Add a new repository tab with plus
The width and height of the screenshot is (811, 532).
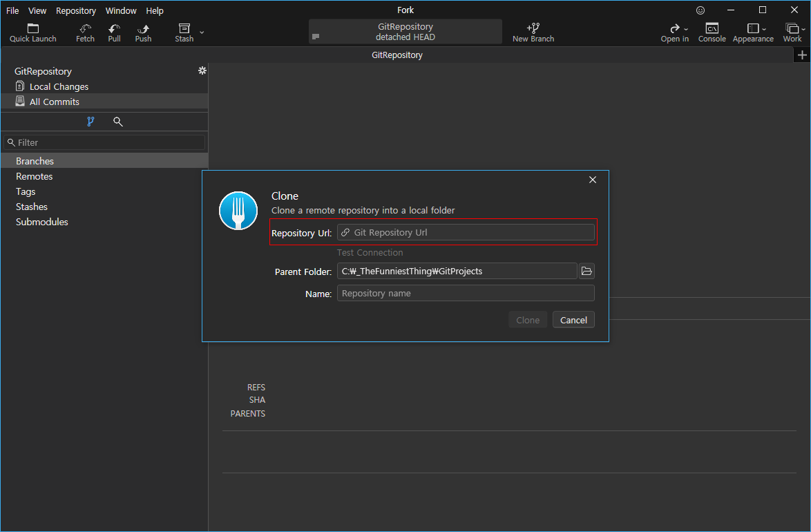[x=802, y=55]
